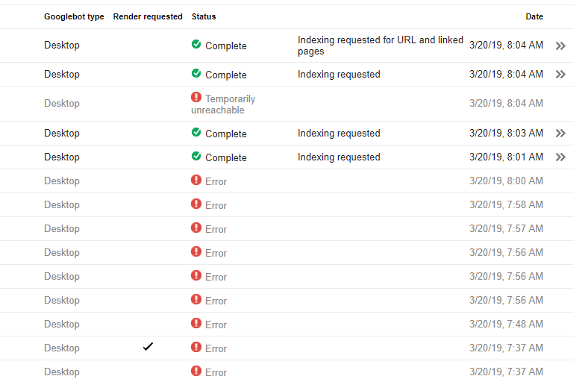Click red error icon on 7:58 AM row

coord(196,204)
